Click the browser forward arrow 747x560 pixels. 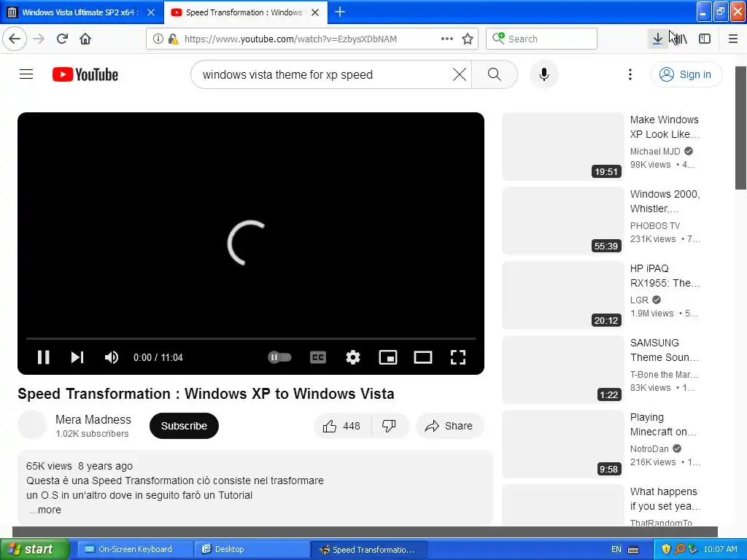pyautogui.click(x=39, y=39)
